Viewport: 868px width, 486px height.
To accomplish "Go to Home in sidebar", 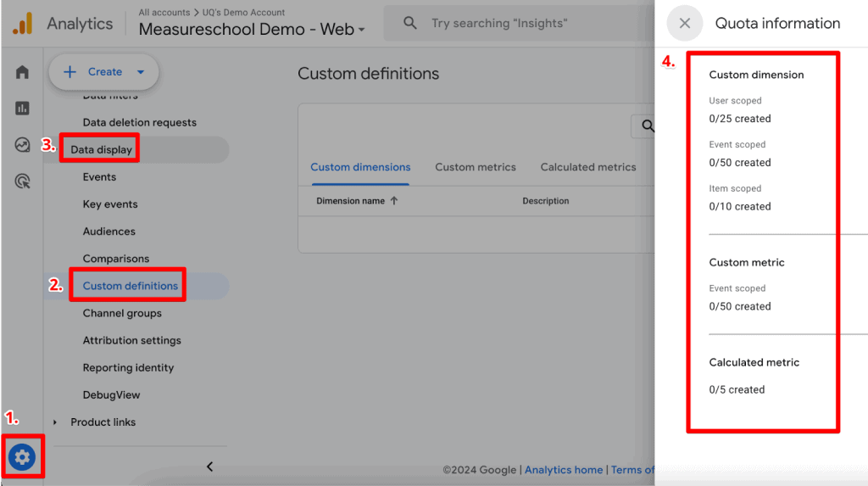I will (x=22, y=72).
